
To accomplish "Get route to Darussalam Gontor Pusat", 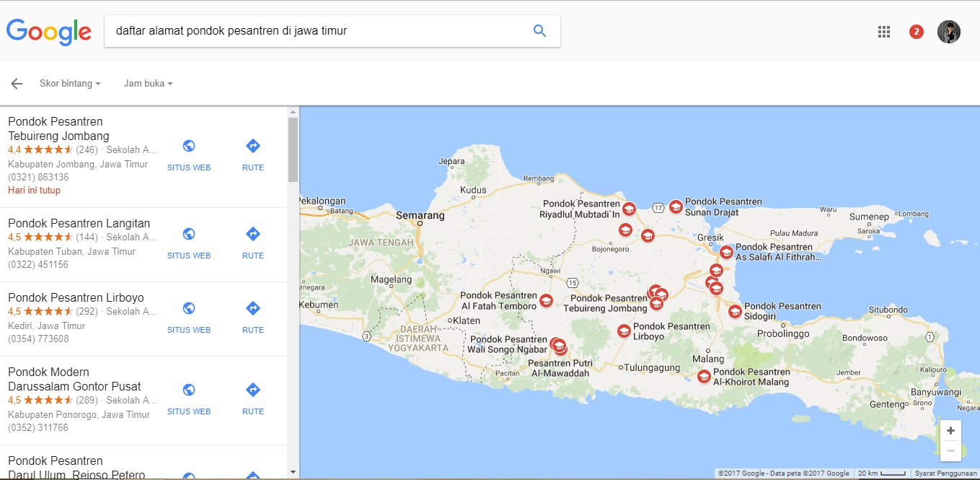I will [253, 399].
